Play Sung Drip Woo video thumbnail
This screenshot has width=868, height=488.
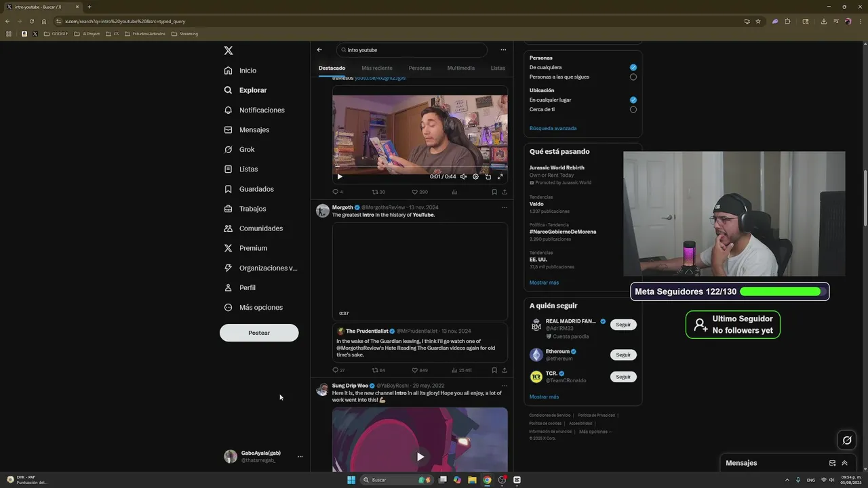pos(420,457)
